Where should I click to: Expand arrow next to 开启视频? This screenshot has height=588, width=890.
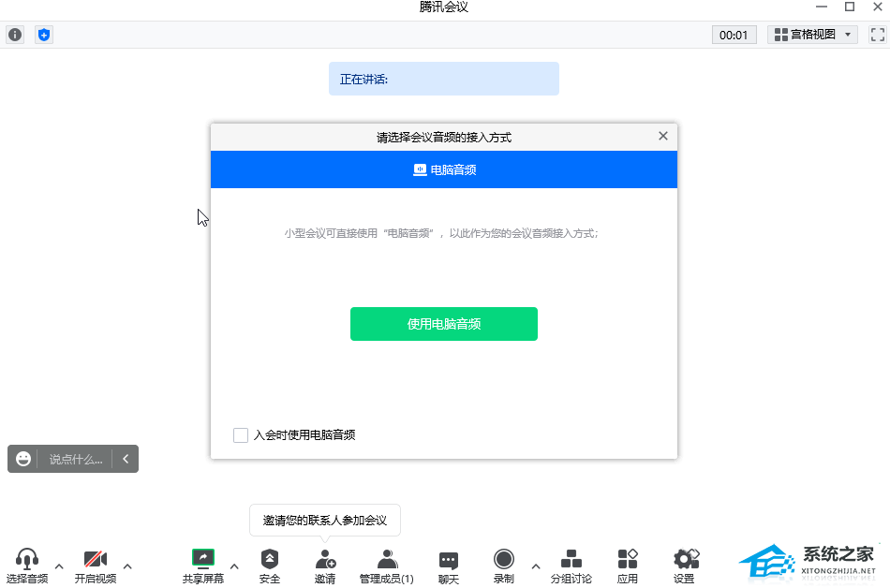click(127, 566)
